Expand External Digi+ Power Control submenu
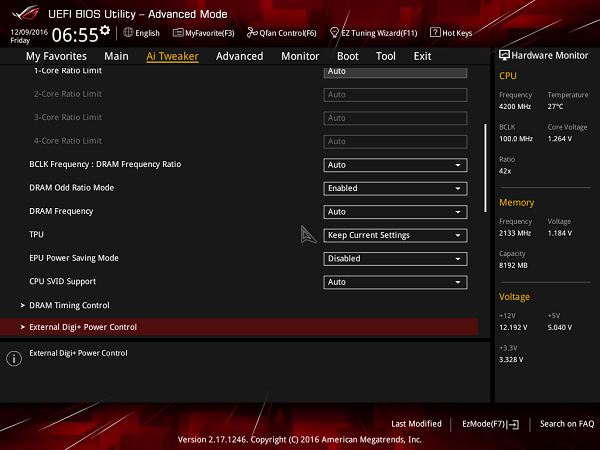Screen dimensions: 600x450 (x=239, y=327)
